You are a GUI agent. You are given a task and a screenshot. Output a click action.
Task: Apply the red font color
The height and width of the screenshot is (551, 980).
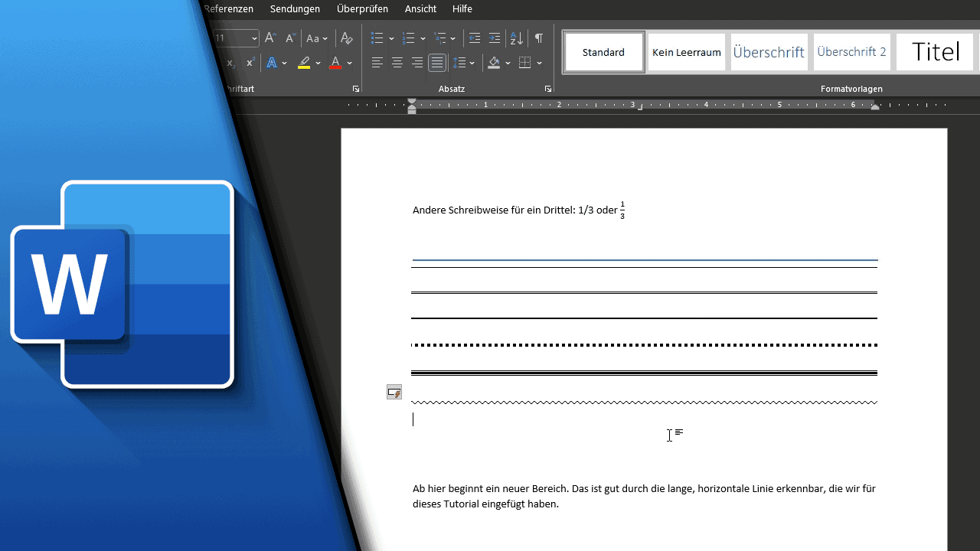(x=335, y=63)
